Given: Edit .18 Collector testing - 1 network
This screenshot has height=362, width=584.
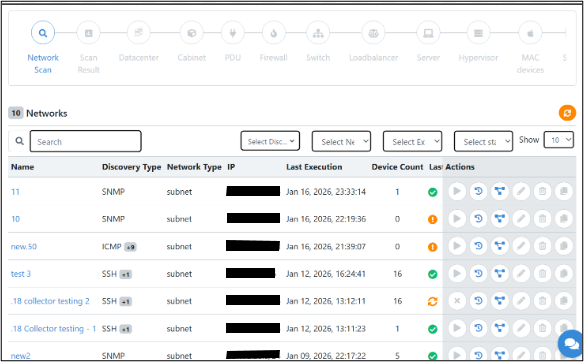Looking at the screenshot, I should [521, 328].
